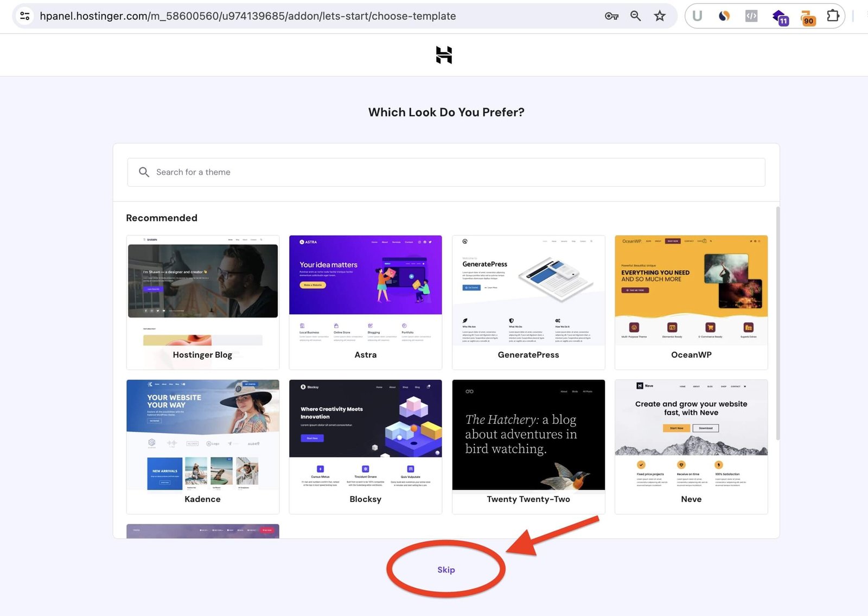Open the U extension icon
The image size is (868, 616).
(x=698, y=16)
